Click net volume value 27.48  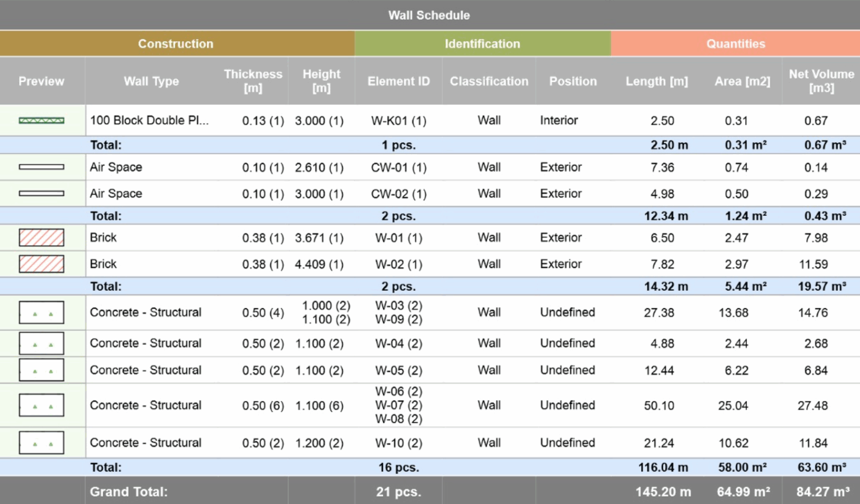coord(813,406)
